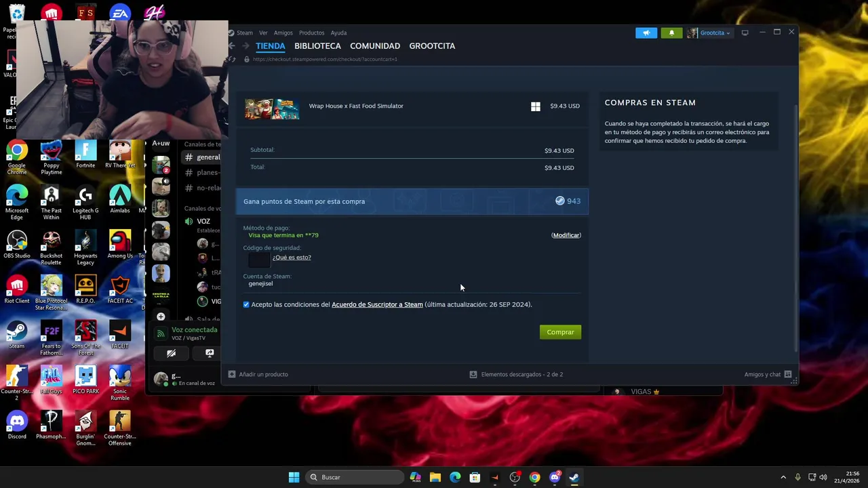Viewport: 868px width, 488px height.
Task: Go back with Steam's back arrow
Action: point(232,46)
